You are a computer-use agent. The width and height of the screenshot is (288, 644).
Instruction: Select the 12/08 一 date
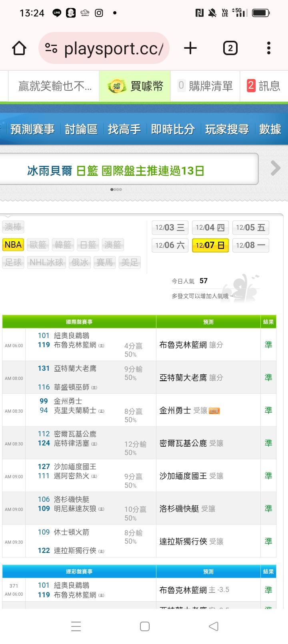250,245
